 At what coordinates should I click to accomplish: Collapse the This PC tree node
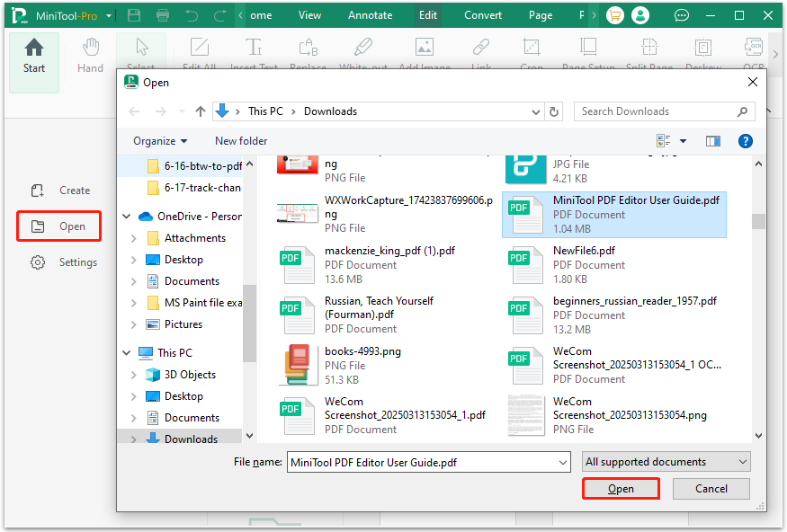coord(127,353)
